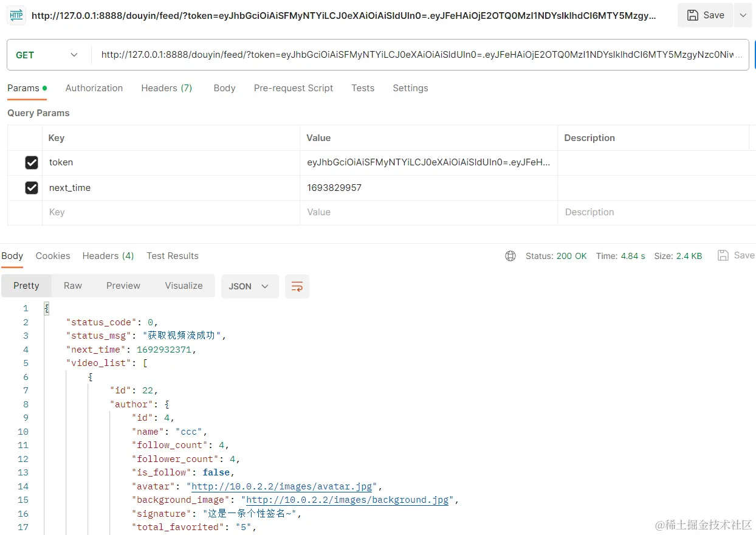Click the "status_msg" line in response
The width and height of the screenshot is (756, 535).
point(146,336)
